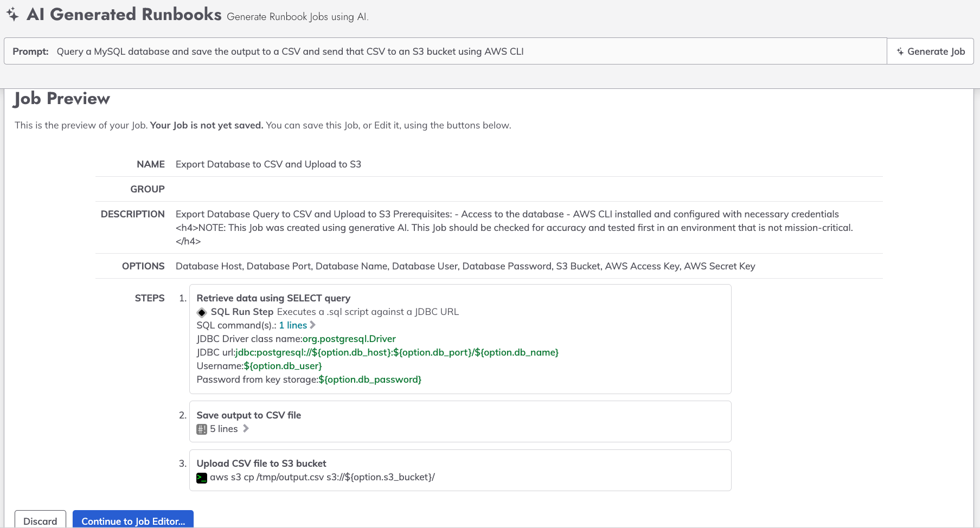Click the AI sparkle icon beside the title
Image resolution: width=980 pixels, height=528 pixels.
coord(12,15)
